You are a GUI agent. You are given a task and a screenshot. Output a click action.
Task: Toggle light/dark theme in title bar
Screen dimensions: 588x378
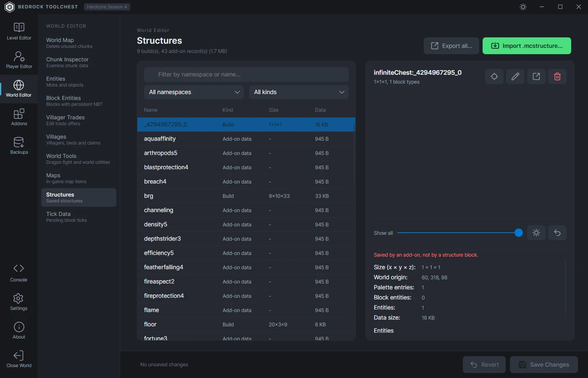point(523,7)
